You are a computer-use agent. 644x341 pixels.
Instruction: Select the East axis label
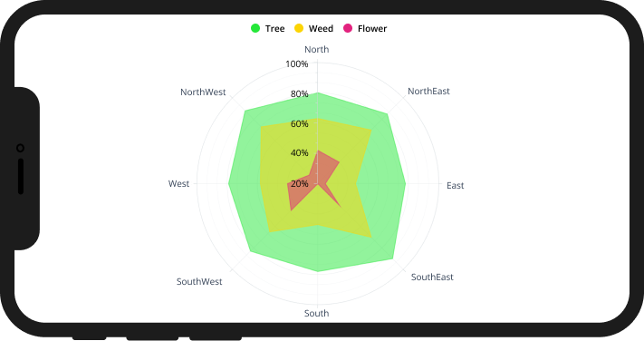coord(455,186)
